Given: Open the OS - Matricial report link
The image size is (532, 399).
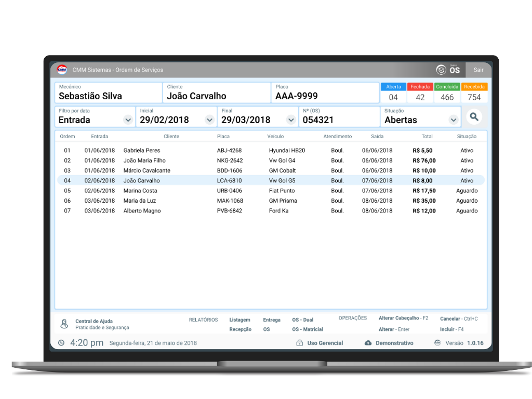Looking at the screenshot, I should (x=307, y=329).
